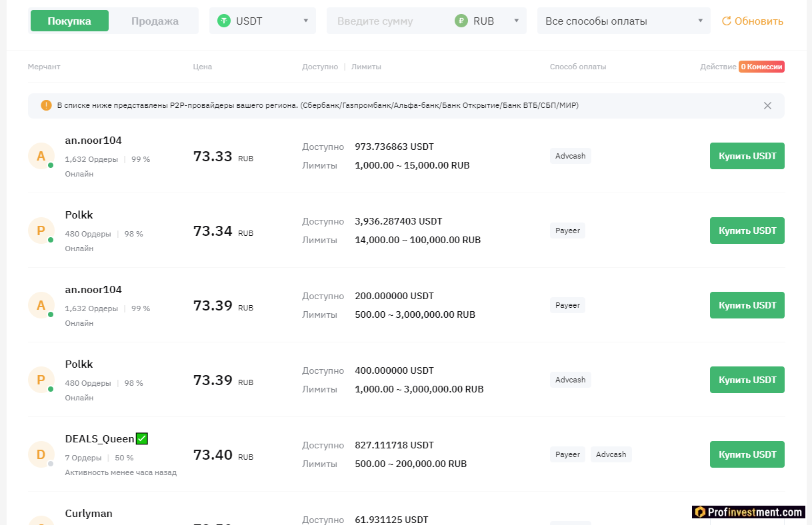Viewport: 812px width, 525px height.
Task: Click avatar of an.noor104 at 73.33
Action: [41, 156]
